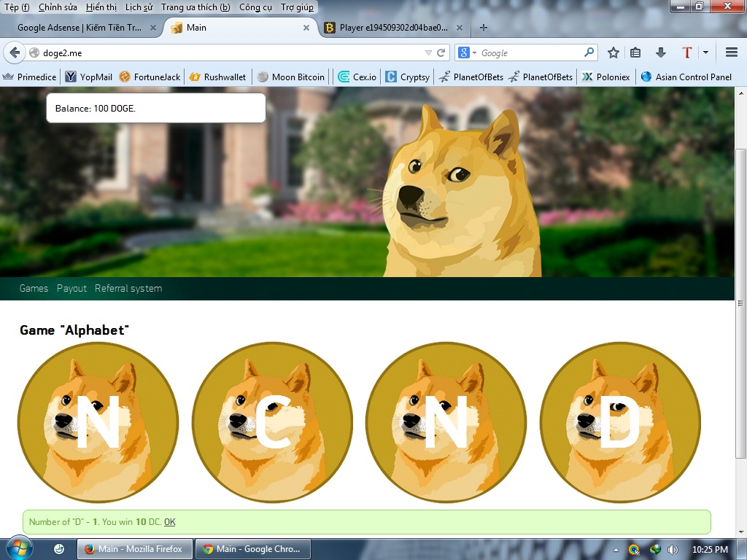Open the second PlanetOfBets bookmark
This screenshot has height=560, width=747.
click(541, 77)
